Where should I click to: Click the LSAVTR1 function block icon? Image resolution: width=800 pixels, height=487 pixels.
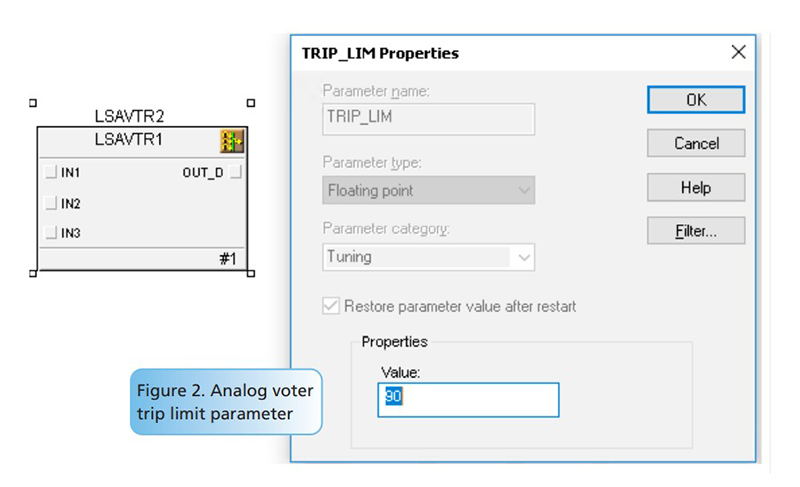(233, 141)
